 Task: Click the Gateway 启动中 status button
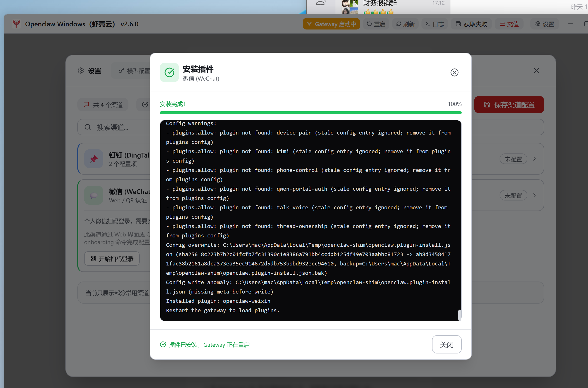click(331, 24)
